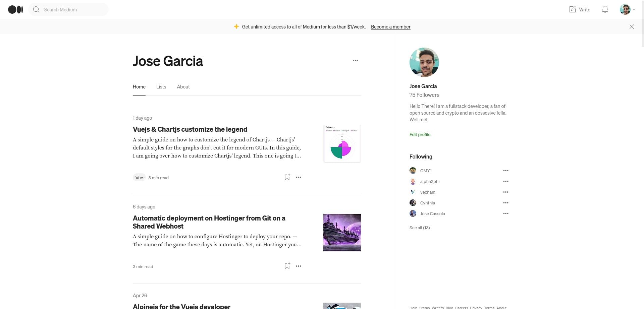The width and height of the screenshot is (644, 309).
Task: Click OMY1's profile avatar
Action: [413, 171]
